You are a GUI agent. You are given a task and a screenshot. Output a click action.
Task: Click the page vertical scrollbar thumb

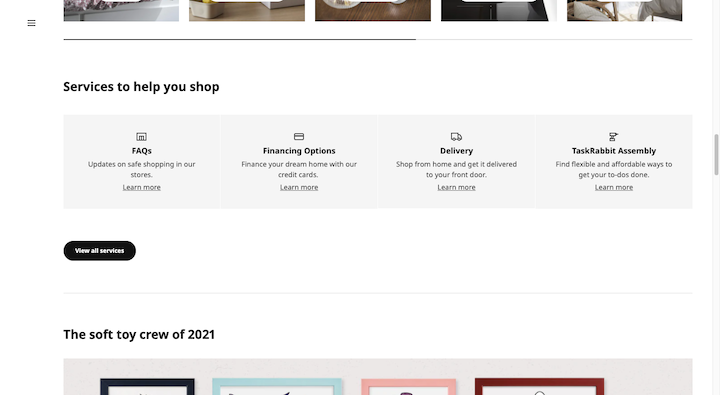click(716, 155)
